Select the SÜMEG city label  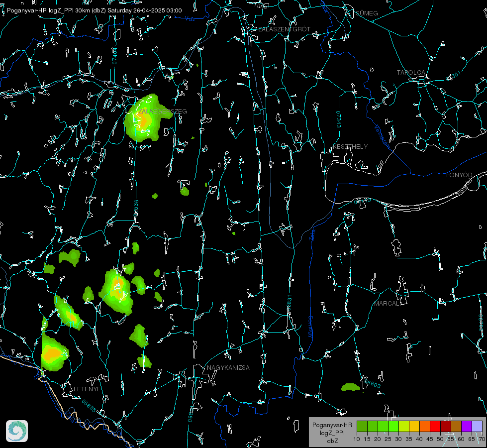pyautogui.click(x=367, y=13)
